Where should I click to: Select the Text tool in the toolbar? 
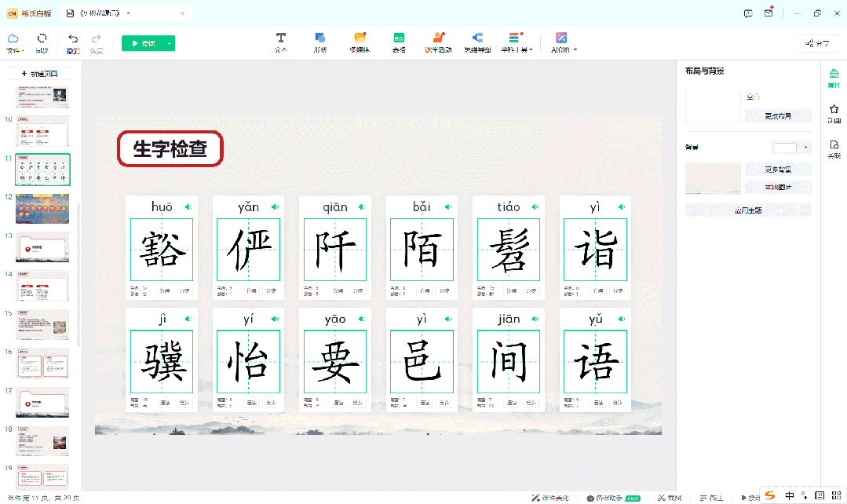(280, 42)
